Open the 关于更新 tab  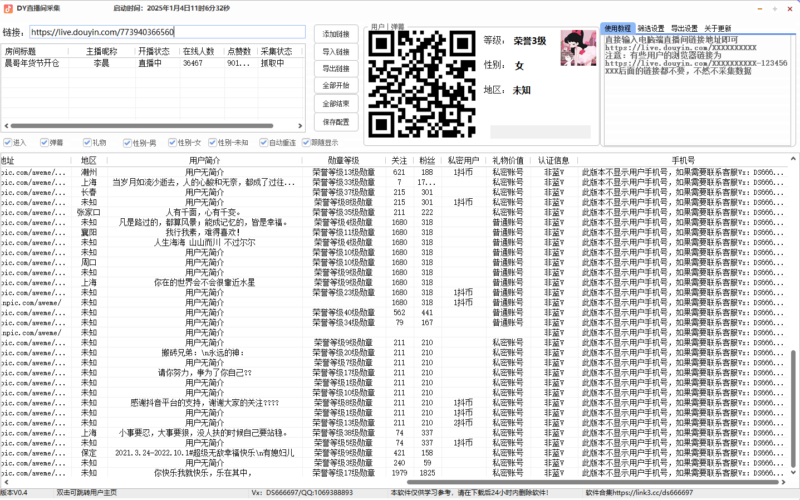pos(718,29)
